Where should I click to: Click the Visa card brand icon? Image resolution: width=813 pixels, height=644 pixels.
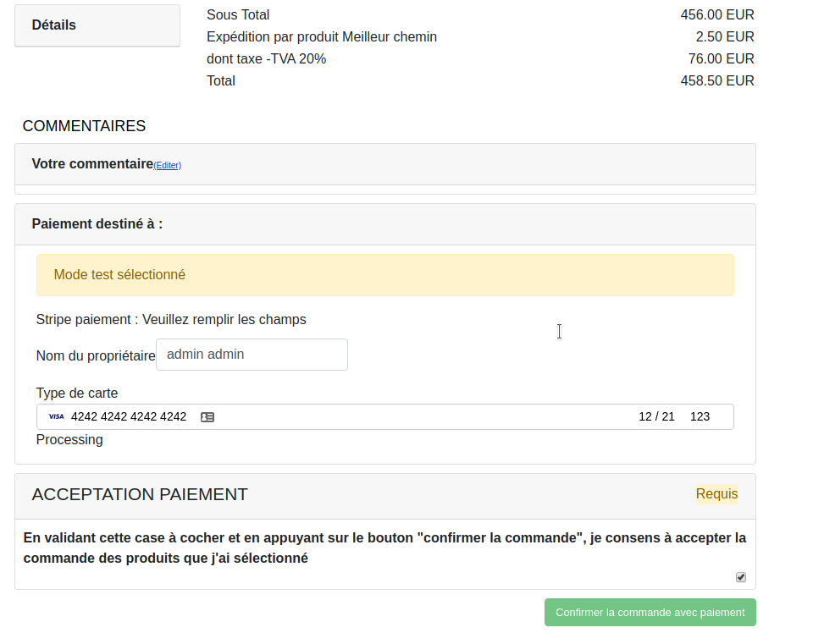pos(56,416)
